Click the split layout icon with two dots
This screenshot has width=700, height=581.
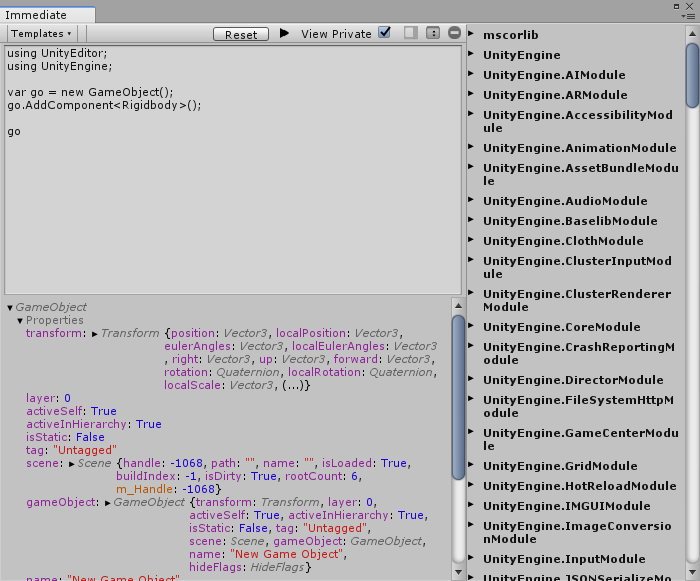pos(433,33)
